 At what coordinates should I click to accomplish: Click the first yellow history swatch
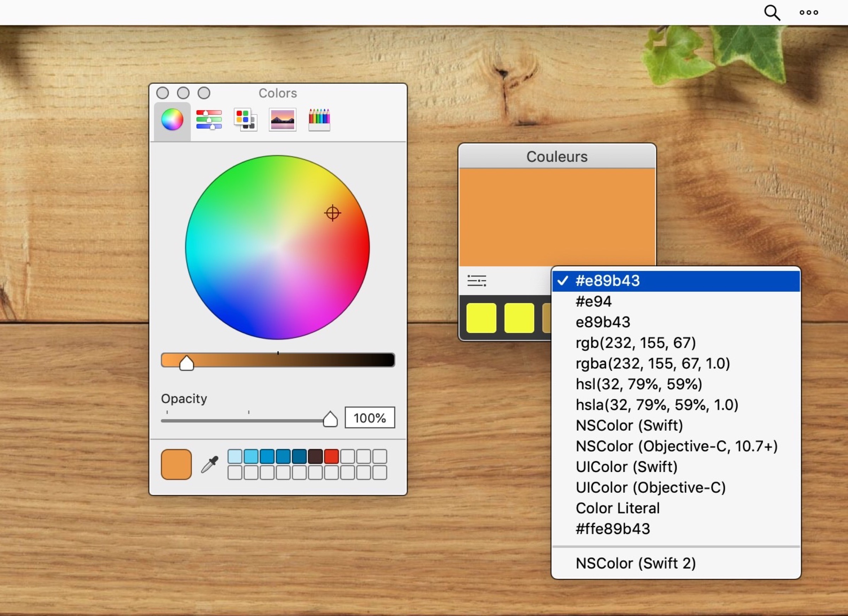pos(481,318)
